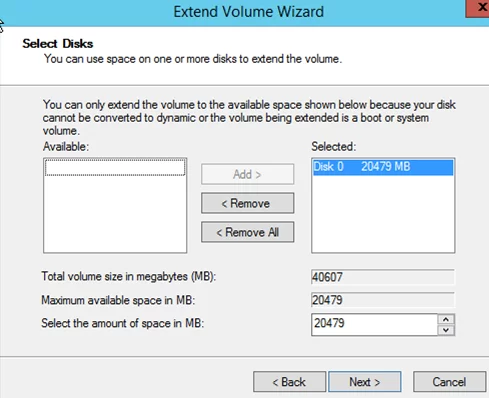Close the wizard with the red X button
Image resolution: width=489 pixels, height=398 pixels.
[x=478, y=8]
